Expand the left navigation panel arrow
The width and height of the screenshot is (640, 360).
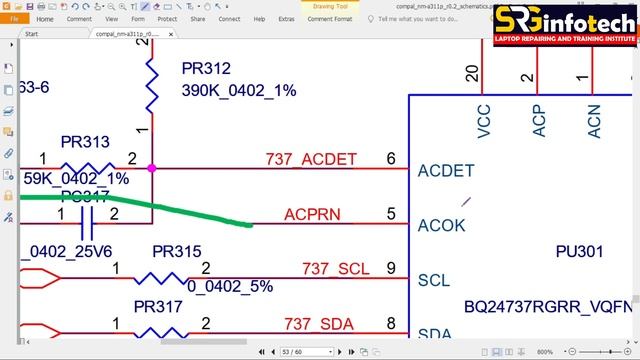(x=11, y=44)
